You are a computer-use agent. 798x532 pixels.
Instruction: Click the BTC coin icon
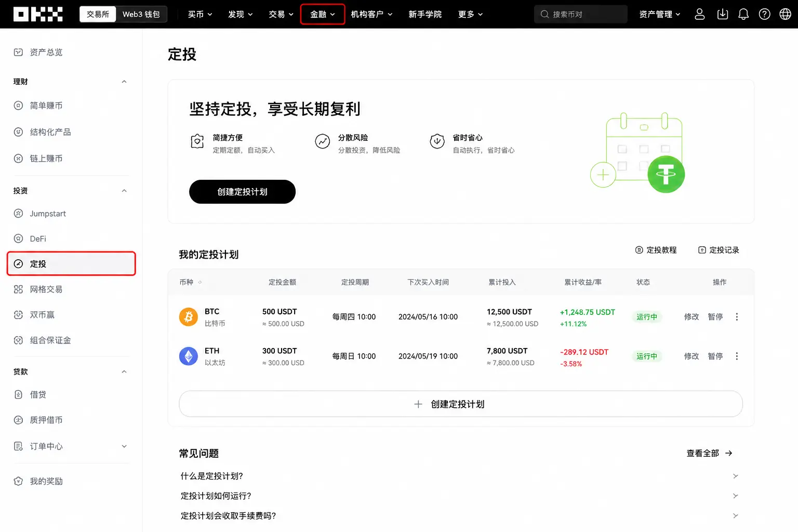pos(189,317)
